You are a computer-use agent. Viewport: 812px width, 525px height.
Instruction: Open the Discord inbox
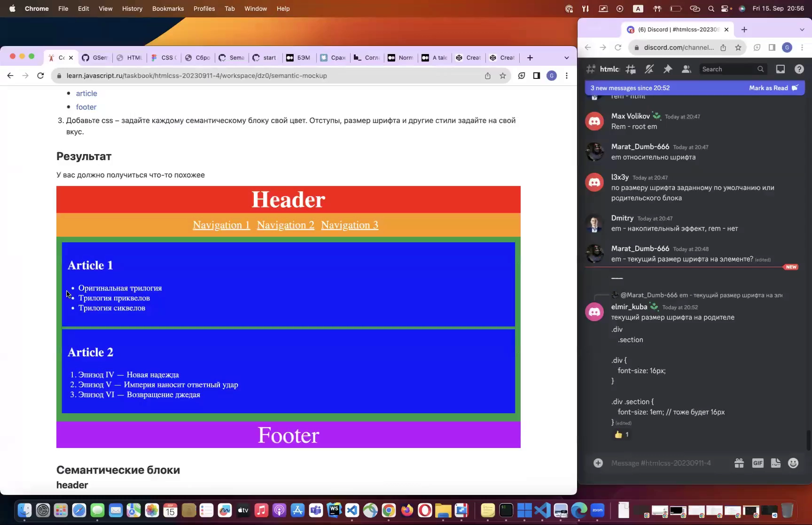point(781,69)
